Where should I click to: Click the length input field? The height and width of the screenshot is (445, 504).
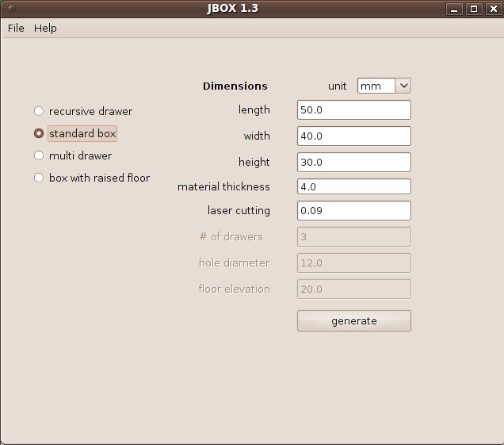(353, 110)
